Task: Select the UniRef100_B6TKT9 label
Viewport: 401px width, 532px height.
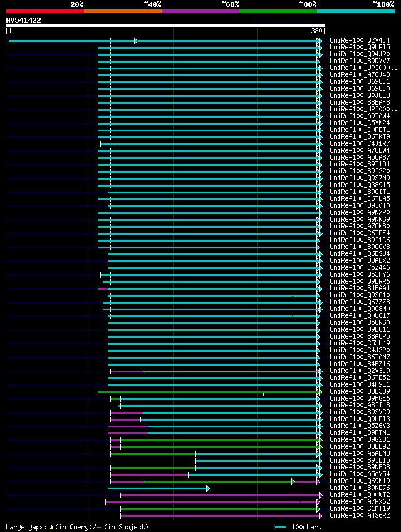Action: [360, 136]
